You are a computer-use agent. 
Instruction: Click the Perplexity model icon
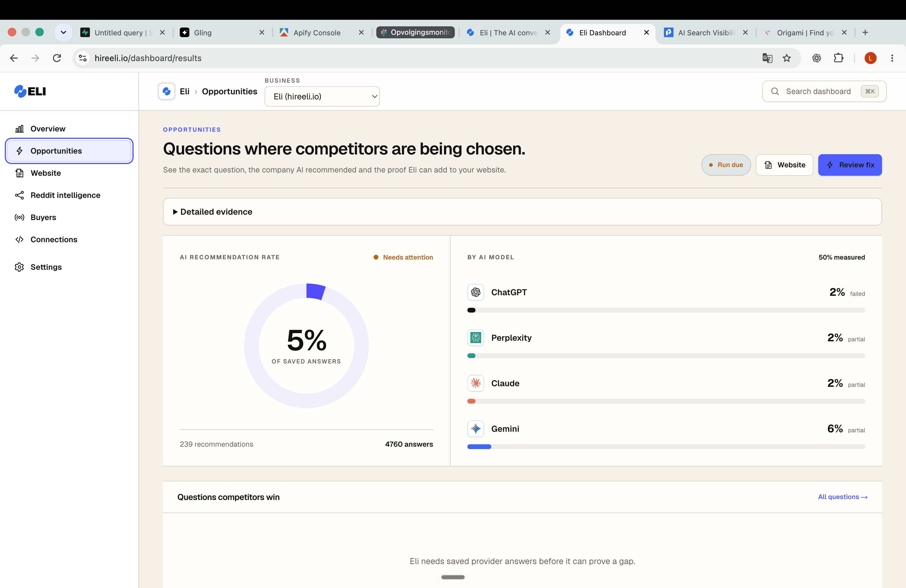point(475,338)
